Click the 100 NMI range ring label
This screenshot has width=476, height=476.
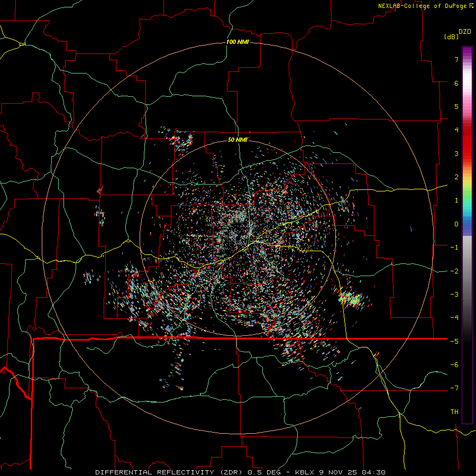tap(237, 42)
